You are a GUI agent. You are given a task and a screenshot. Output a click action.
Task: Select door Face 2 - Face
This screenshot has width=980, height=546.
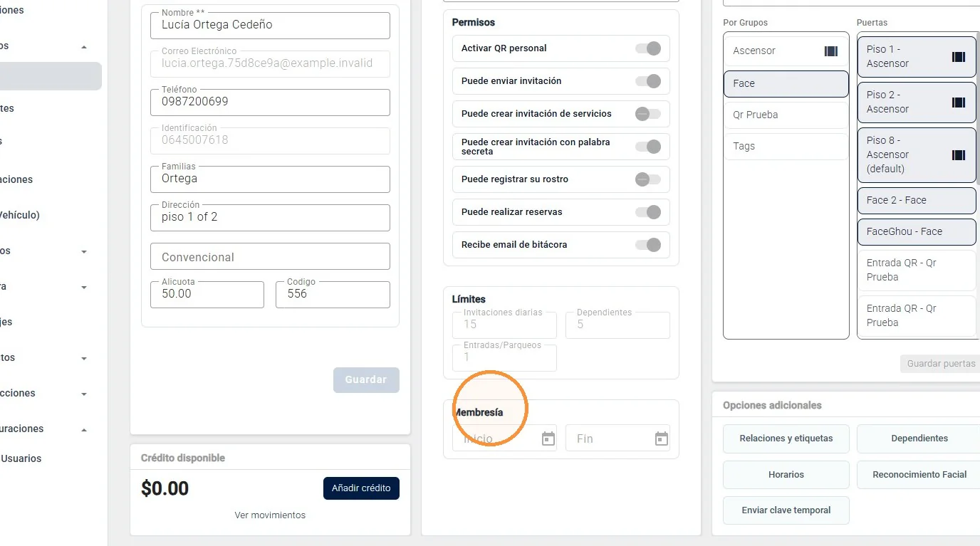pyautogui.click(x=917, y=201)
